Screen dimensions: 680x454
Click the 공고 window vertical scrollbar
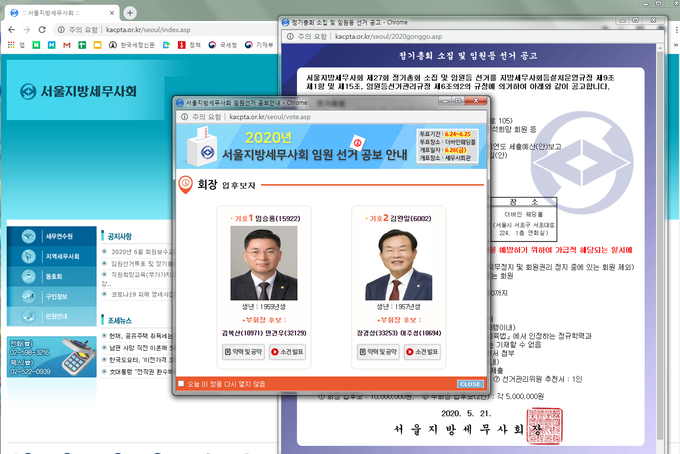[x=660, y=247]
